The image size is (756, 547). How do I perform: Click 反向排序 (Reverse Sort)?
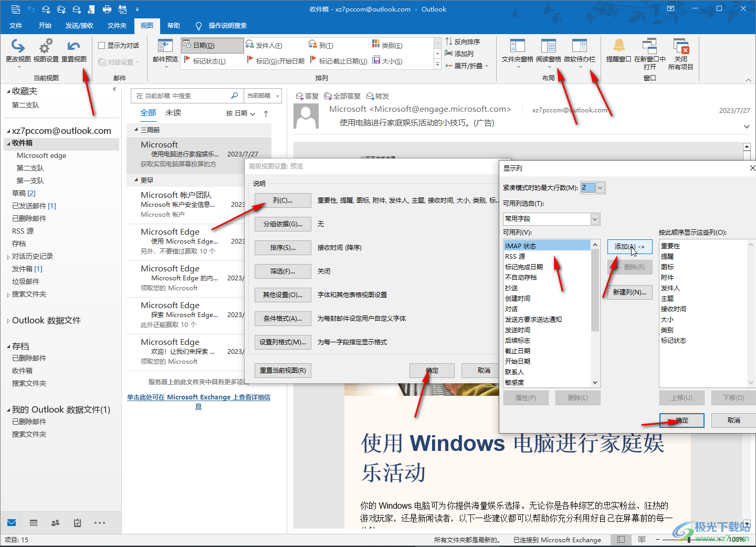tap(463, 41)
